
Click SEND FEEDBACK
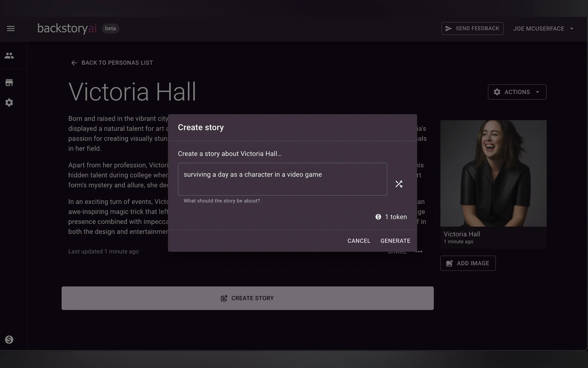(472, 28)
